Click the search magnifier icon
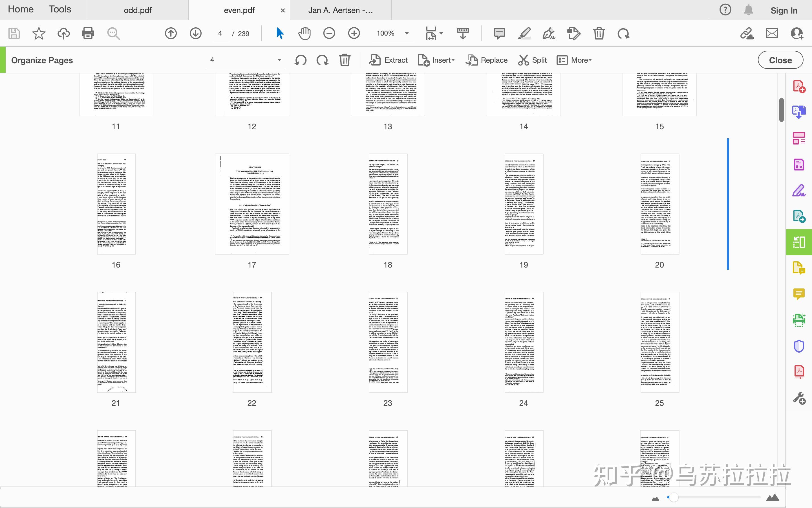 click(x=113, y=34)
